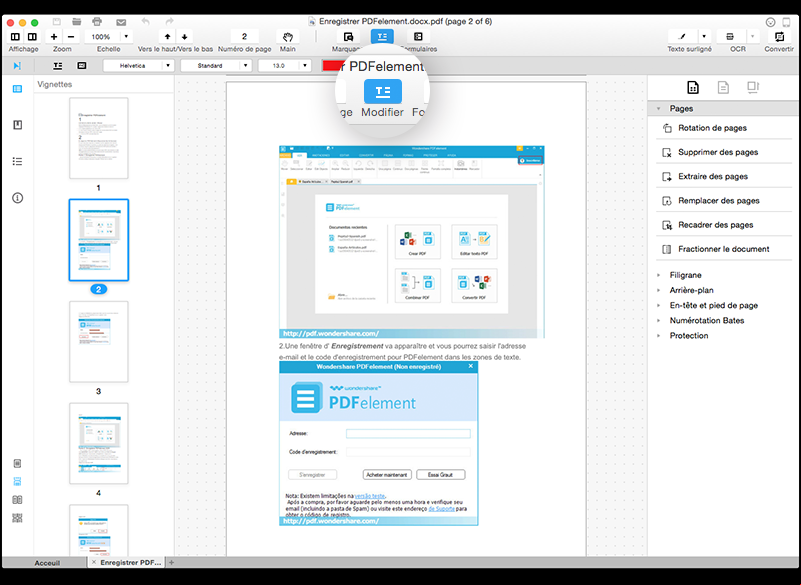Open the outline list icon in left sidebar
801x585 pixels.
pyautogui.click(x=17, y=161)
